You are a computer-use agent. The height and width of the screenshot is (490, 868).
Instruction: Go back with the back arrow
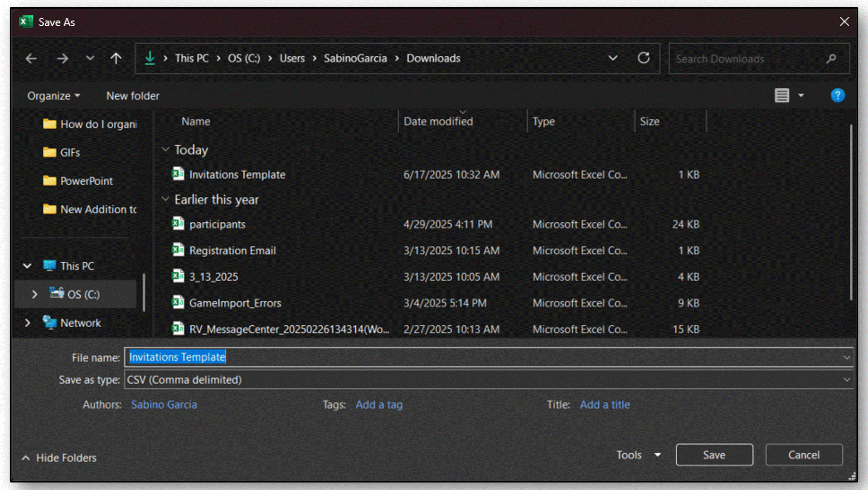click(31, 59)
